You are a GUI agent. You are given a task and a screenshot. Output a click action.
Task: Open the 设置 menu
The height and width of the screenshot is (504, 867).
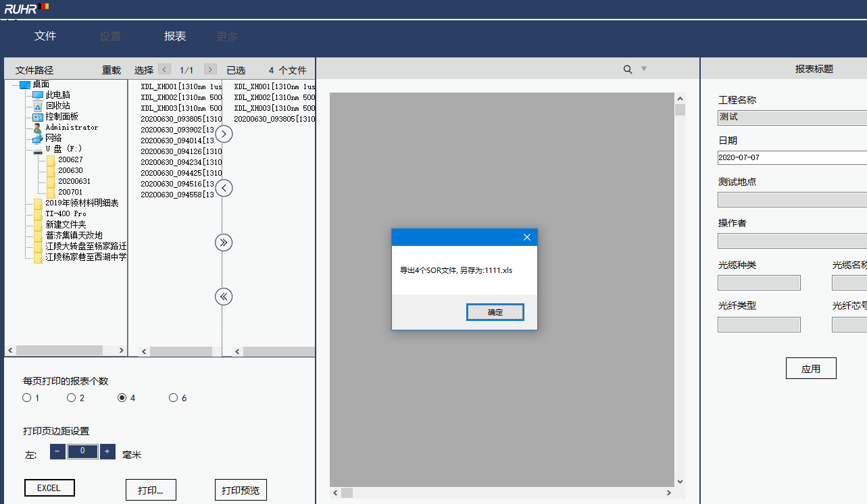click(x=110, y=36)
